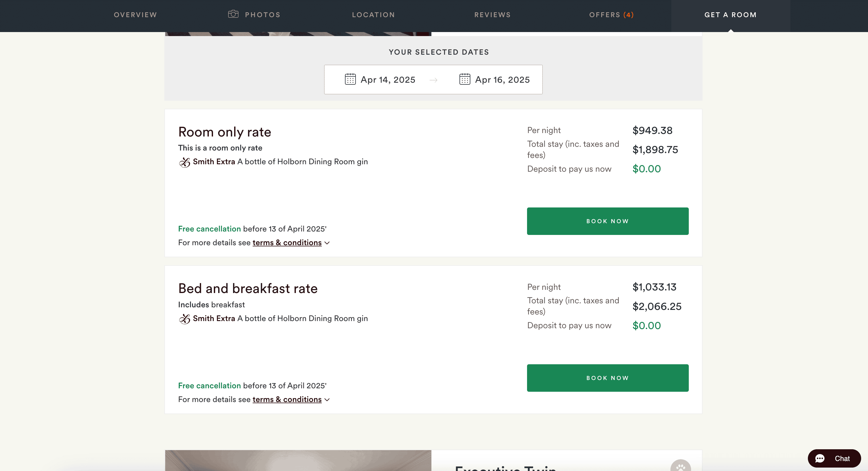This screenshot has height=471, width=868.
Task: Book the Bed and breakfast rate
Action: tap(607, 378)
